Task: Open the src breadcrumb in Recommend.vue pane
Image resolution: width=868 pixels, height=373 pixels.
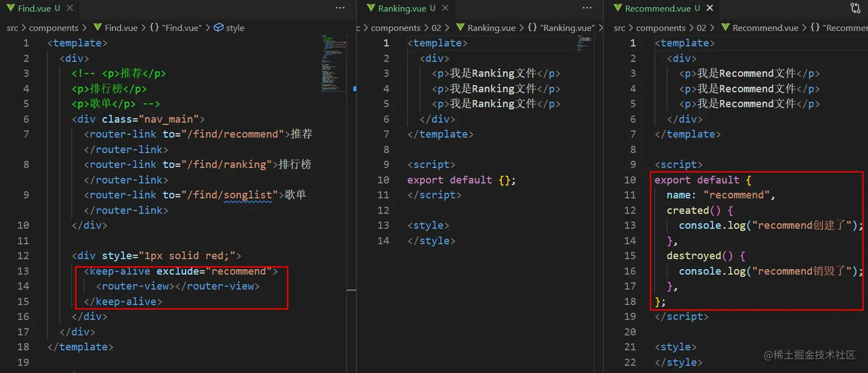Action: [619, 28]
